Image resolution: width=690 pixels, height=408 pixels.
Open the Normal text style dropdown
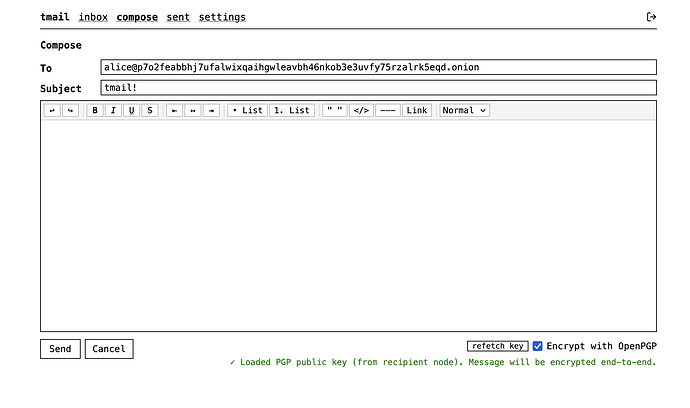pyautogui.click(x=464, y=110)
